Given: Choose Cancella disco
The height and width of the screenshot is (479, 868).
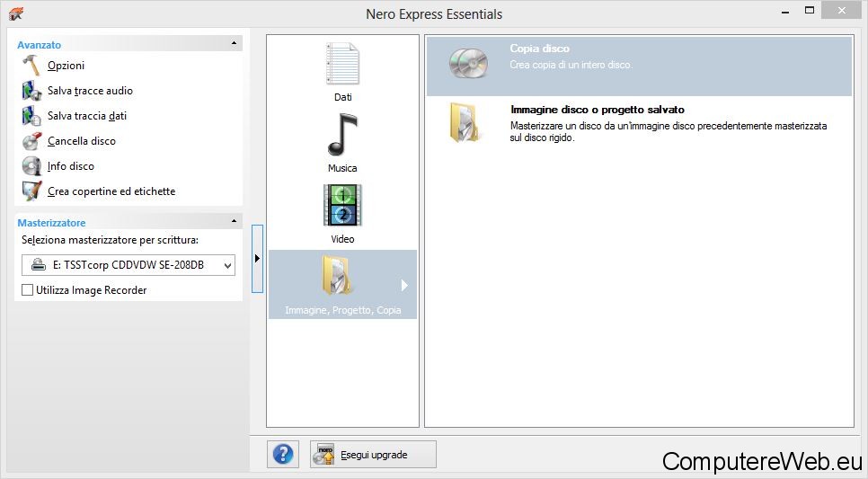Looking at the screenshot, I should [82, 141].
